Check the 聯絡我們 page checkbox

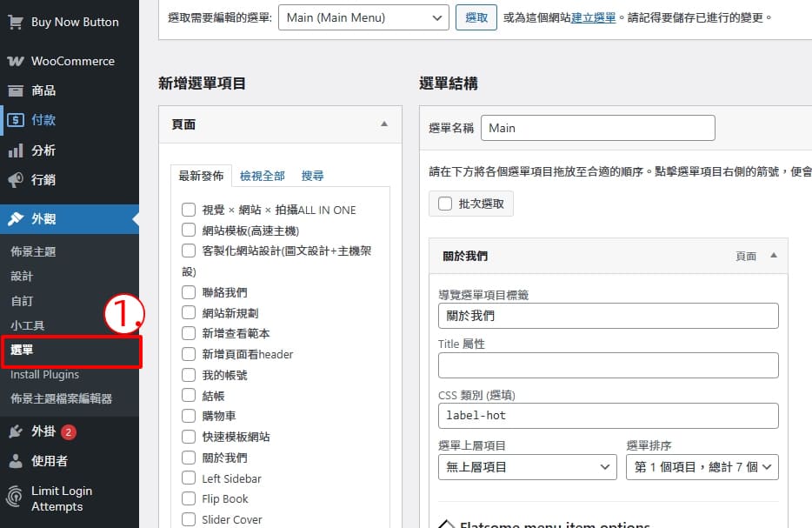click(188, 292)
